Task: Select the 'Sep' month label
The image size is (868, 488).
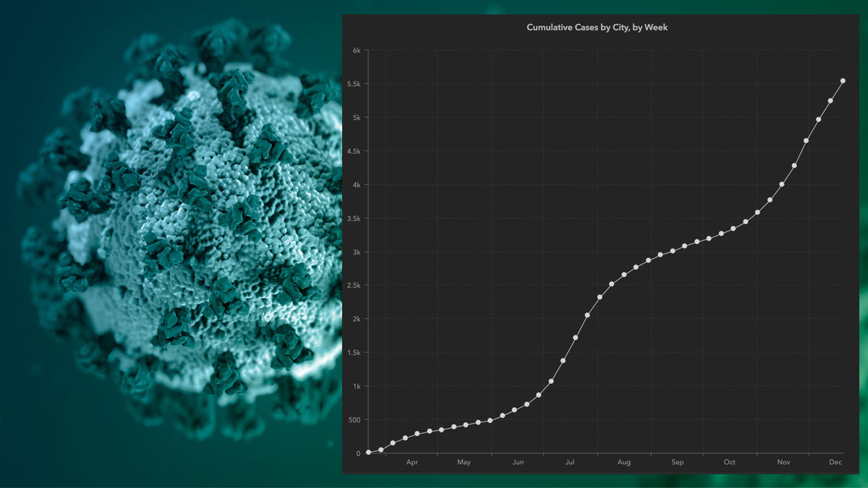Action: pyautogui.click(x=678, y=462)
